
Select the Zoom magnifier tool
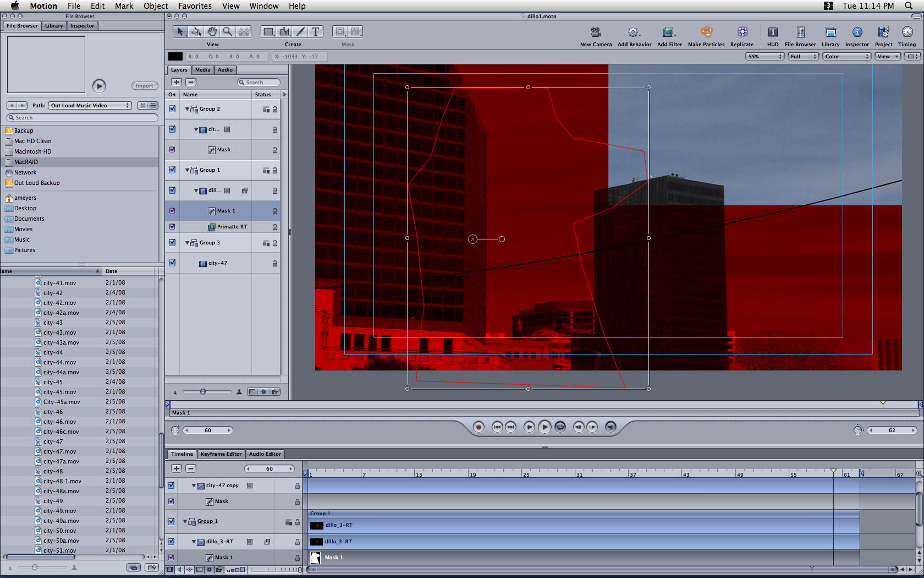pos(228,32)
